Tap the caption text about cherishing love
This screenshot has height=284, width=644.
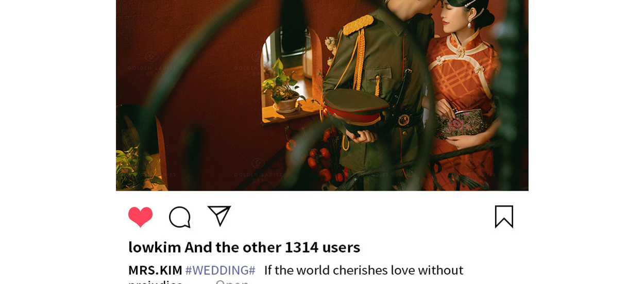click(364, 270)
